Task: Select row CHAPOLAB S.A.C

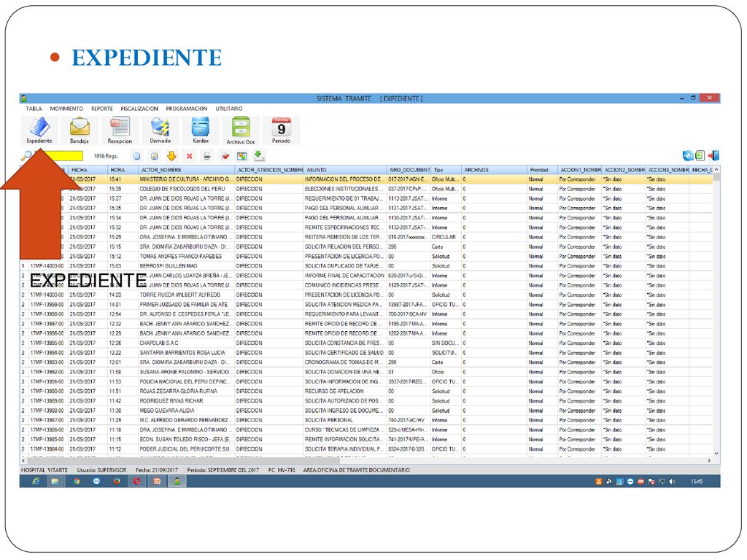Action: [x=366, y=343]
